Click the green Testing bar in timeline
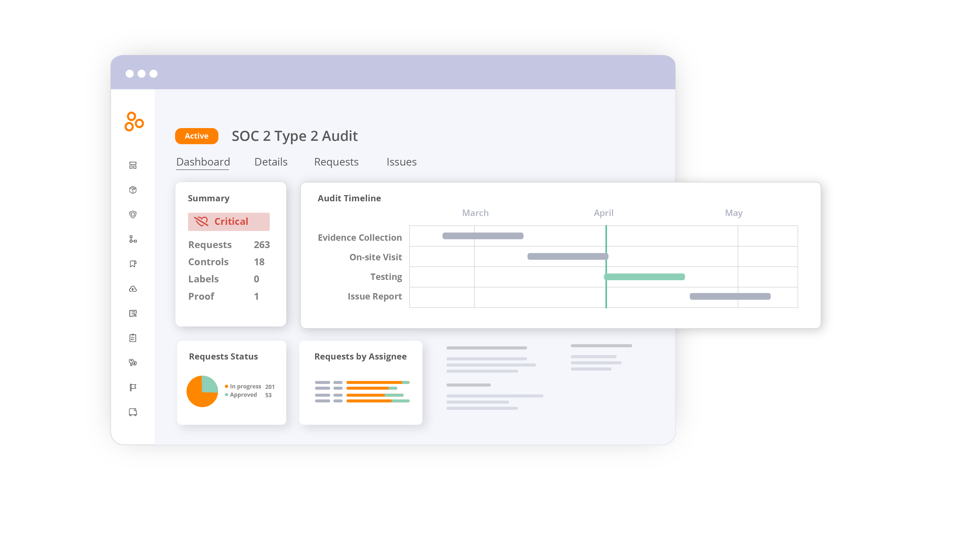 tap(645, 277)
